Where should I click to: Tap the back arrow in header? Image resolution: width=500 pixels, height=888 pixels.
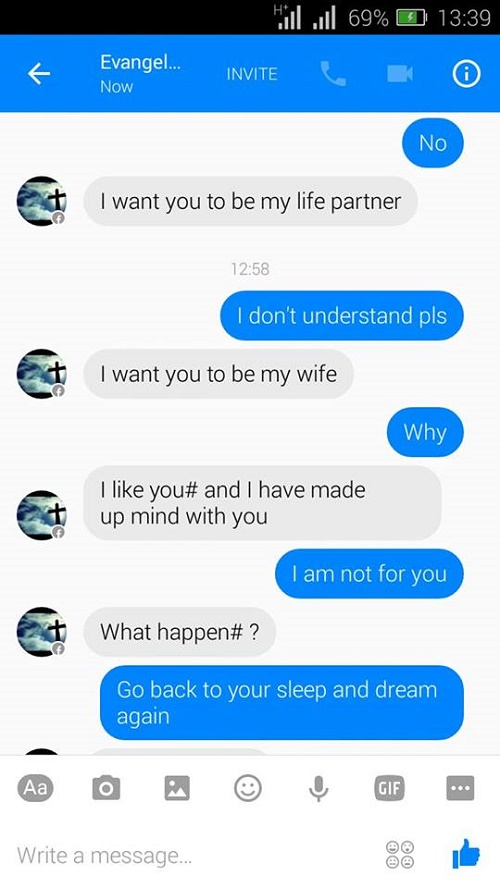39,74
